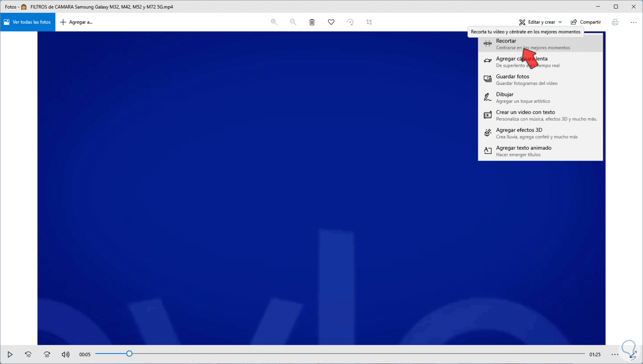Click the Recortar trim icon
Screen dimensions: 643x364
click(488, 44)
